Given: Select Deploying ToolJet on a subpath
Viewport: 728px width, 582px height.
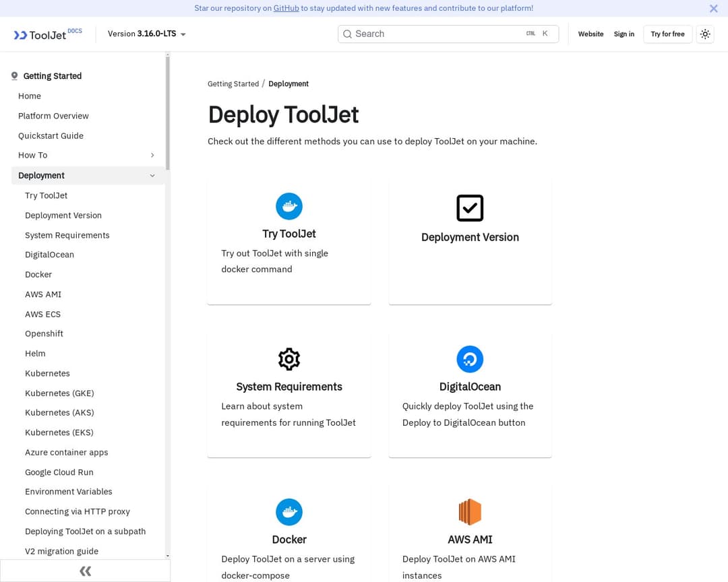Looking at the screenshot, I should click(x=86, y=531).
